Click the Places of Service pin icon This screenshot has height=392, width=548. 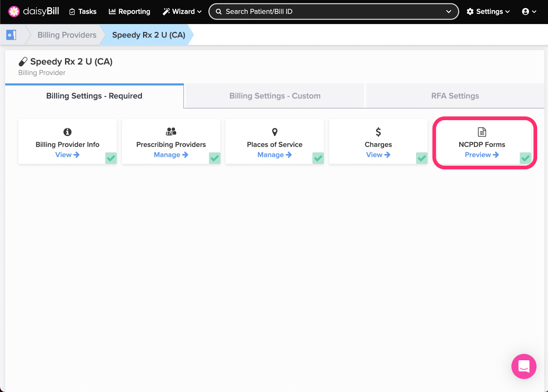(x=275, y=132)
